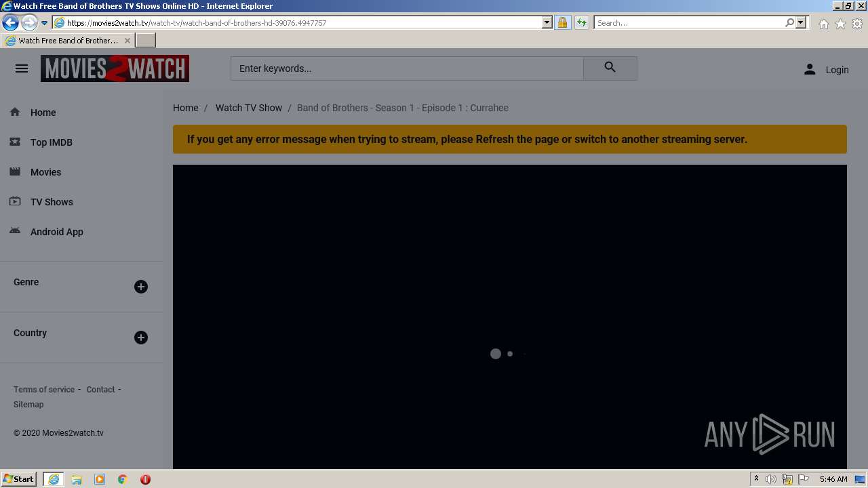Open the hamburger menu icon
This screenshot has height=488, width=868.
22,68
